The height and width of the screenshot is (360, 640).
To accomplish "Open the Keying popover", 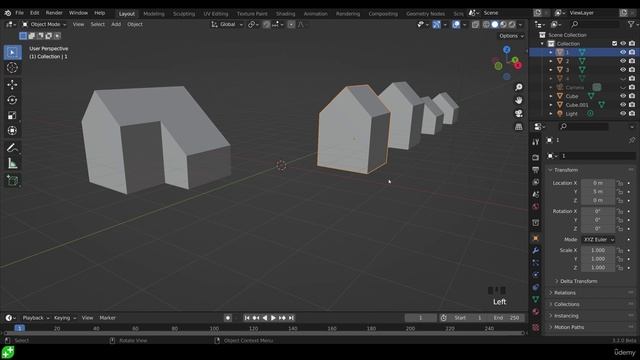I will tap(65, 318).
